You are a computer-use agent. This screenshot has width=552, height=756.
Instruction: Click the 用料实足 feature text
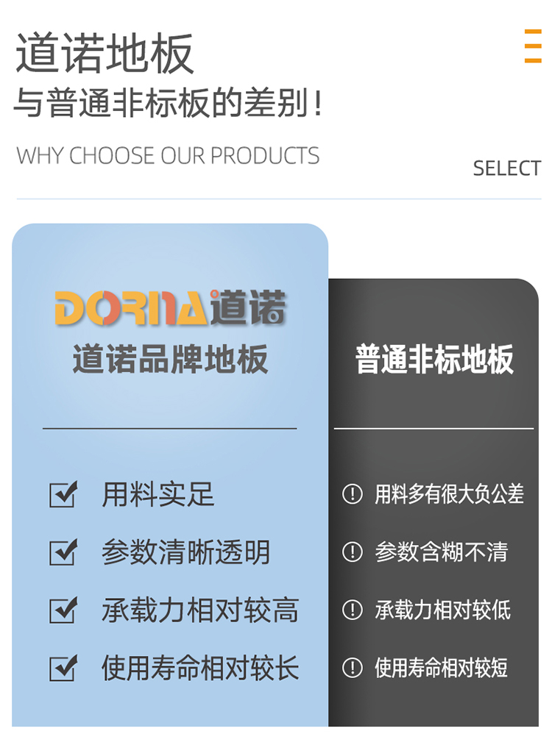pyautogui.click(x=158, y=494)
